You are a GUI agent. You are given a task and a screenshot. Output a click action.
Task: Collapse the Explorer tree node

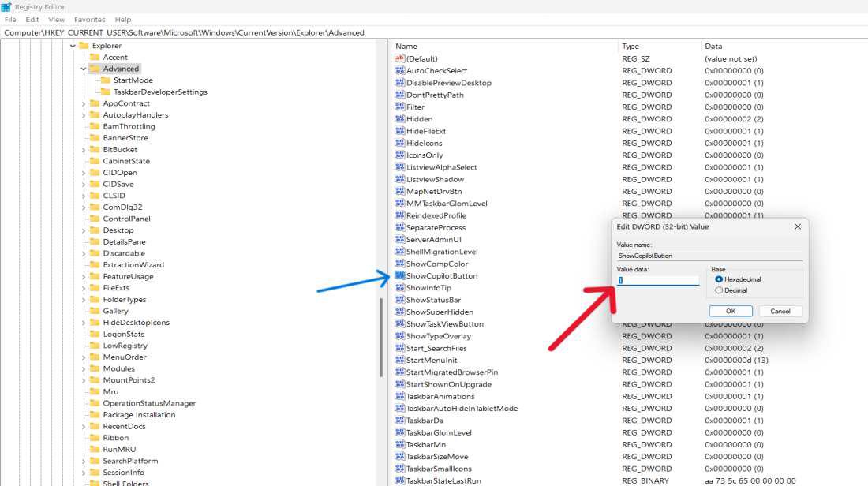point(73,46)
